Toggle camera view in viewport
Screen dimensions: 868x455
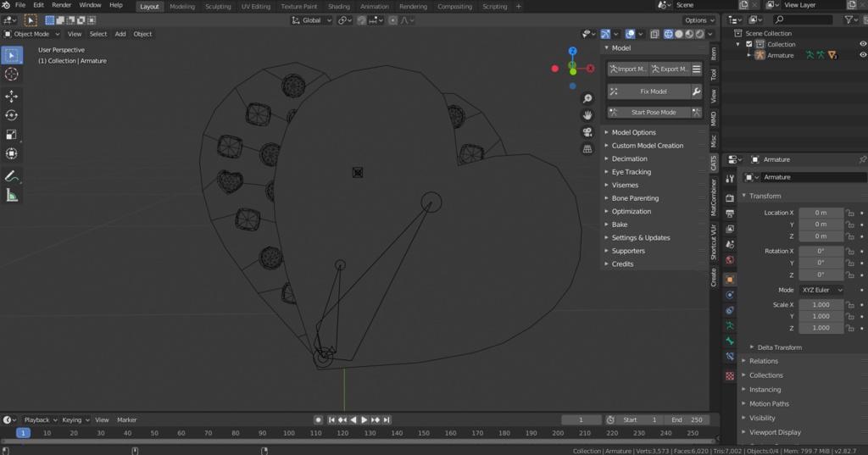click(x=587, y=132)
